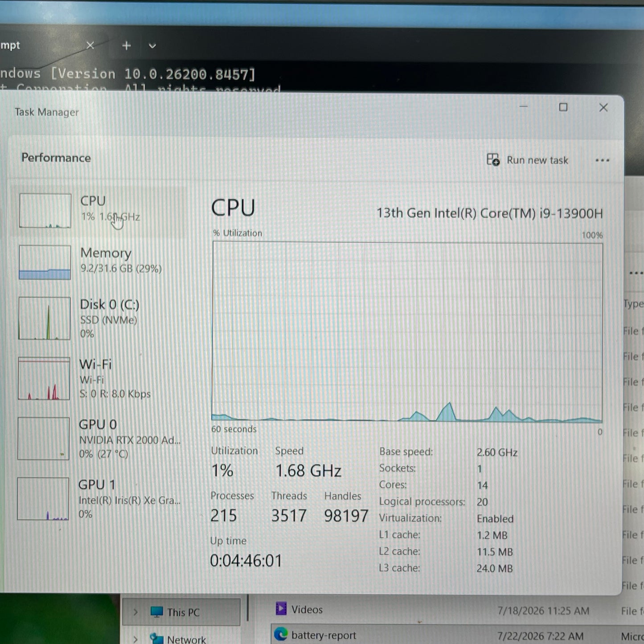
Task: Click the Type column header in Explorer
Action: pyautogui.click(x=633, y=304)
